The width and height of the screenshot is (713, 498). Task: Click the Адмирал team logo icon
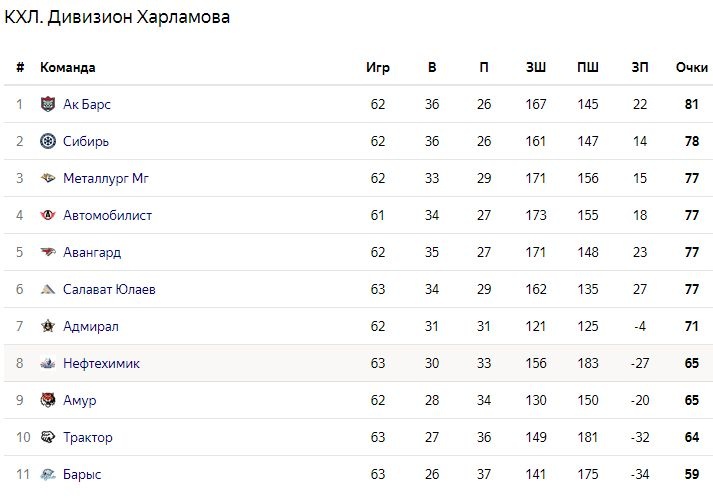(48, 326)
